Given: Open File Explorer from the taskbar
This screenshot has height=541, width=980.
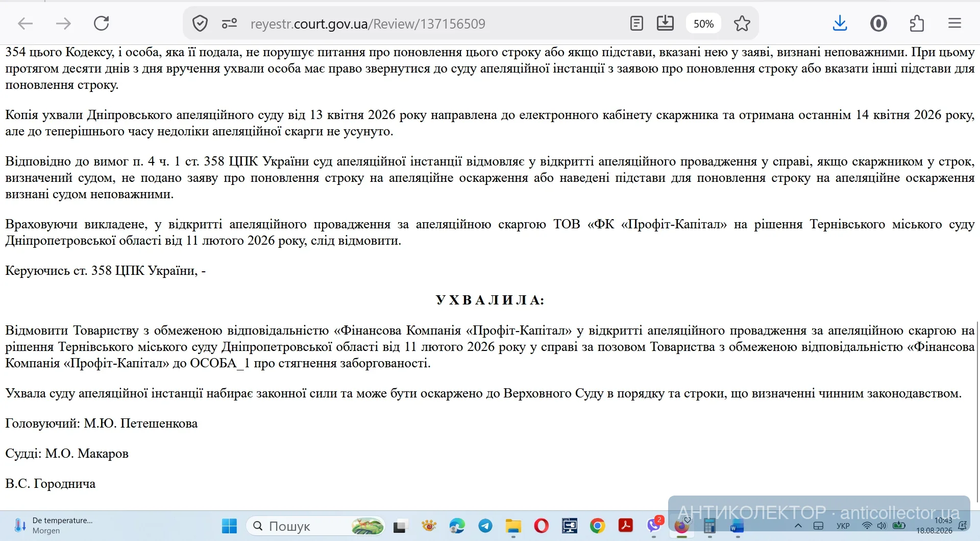Looking at the screenshot, I should tap(513, 526).
